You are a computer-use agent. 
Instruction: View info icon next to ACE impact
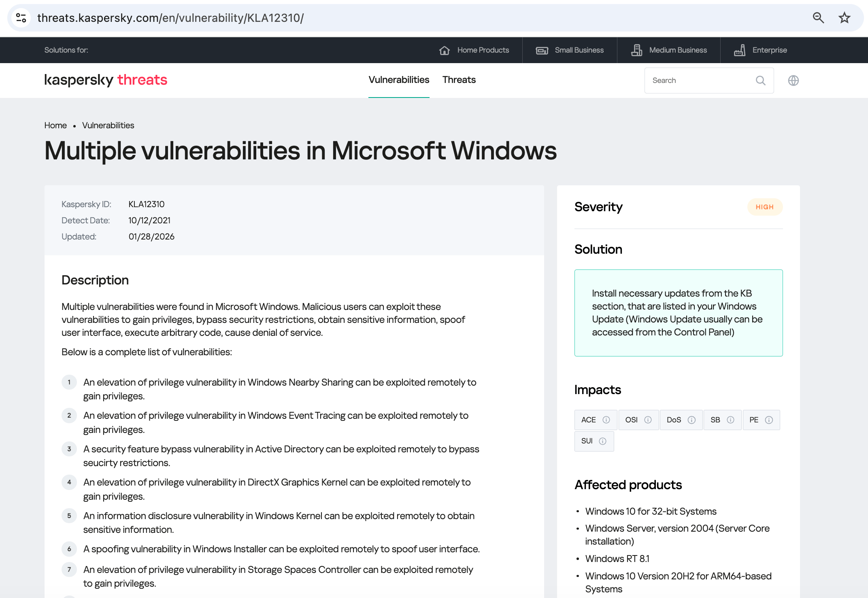[x=606, y=420]
